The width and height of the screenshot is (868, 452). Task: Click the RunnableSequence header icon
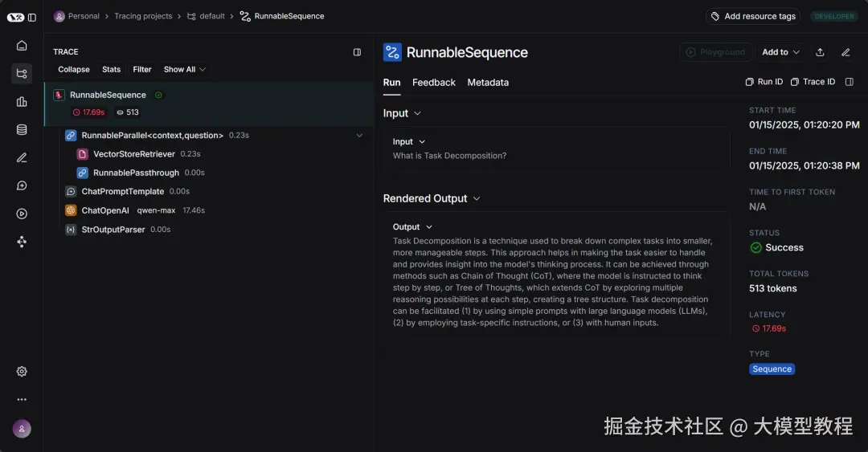point(392,52)
